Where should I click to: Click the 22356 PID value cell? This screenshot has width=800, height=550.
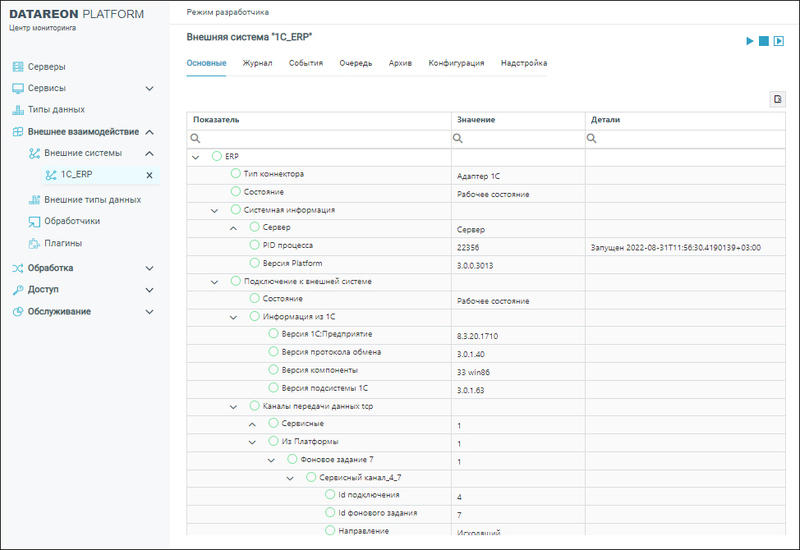coord(518,247)
